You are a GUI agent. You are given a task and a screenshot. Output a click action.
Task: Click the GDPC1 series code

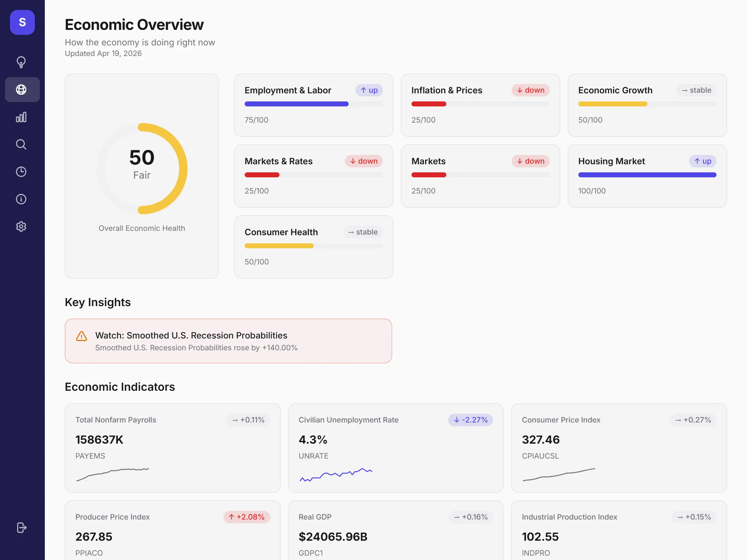[310, 553]
